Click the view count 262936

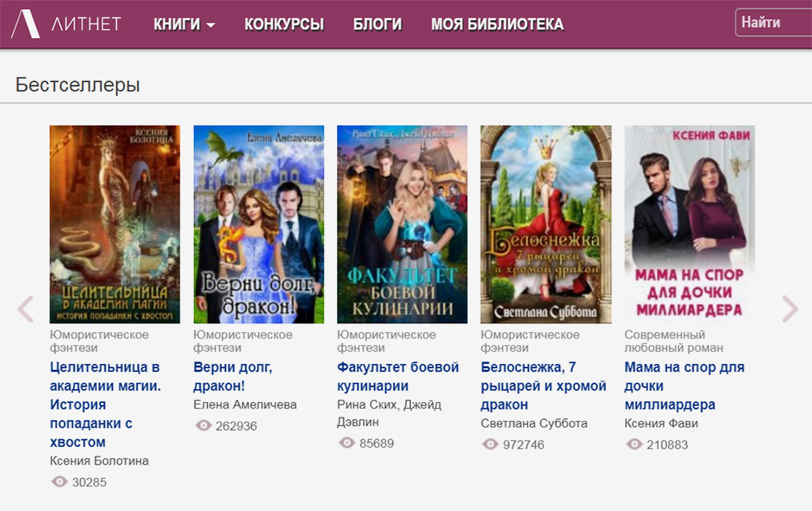(236, 426)
